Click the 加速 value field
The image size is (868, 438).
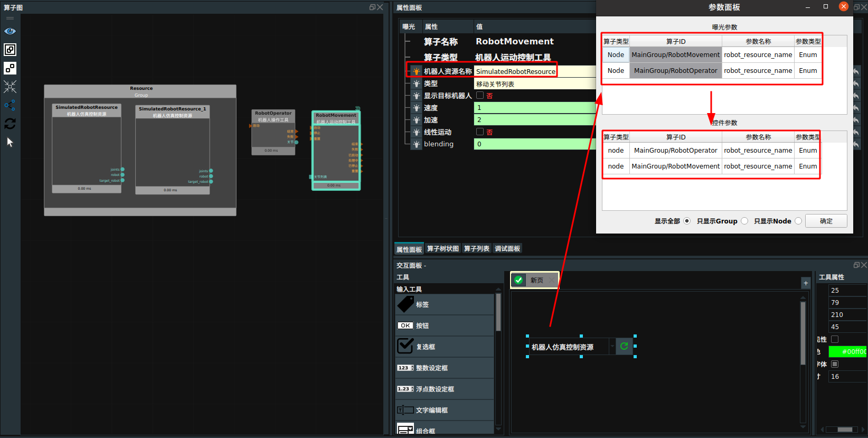click(x=535, y=120)
